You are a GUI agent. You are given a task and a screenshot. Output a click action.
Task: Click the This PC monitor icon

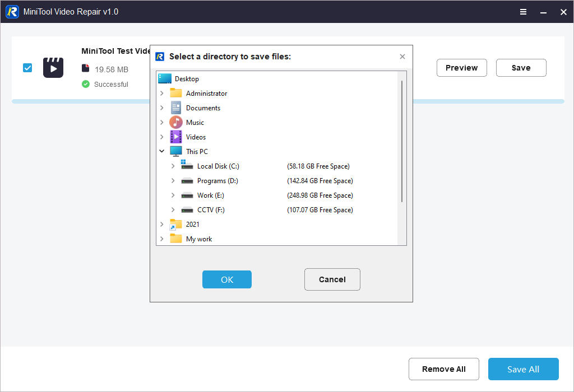pos(175,151)
